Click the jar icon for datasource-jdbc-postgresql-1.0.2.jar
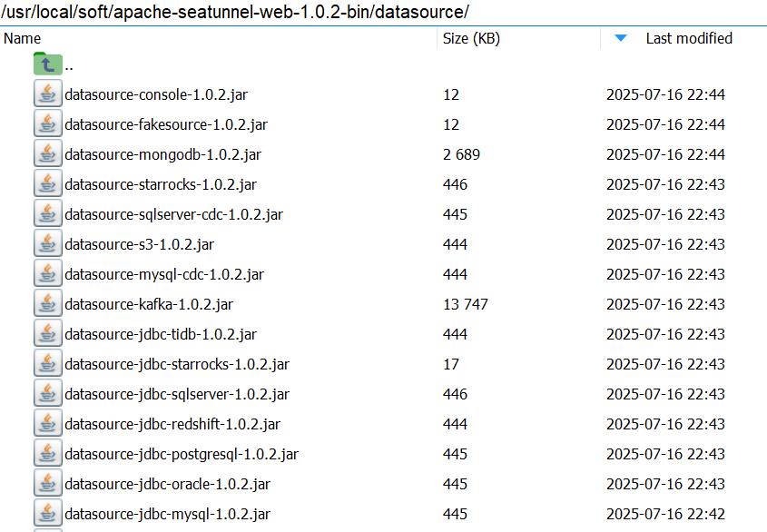Image resolution: width=767 pixels, height=532 pixels. click(48, 453)
